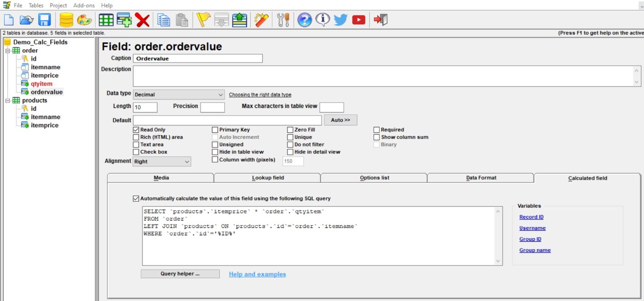Click the magic wand generate icon
The height and width of the screenshot is (301, 644).
coord(262,20)
